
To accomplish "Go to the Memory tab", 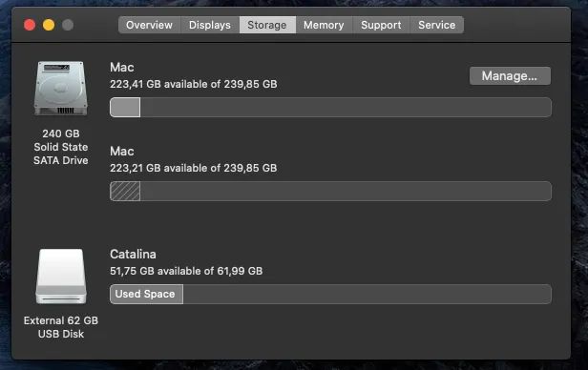I will (324, 25).
